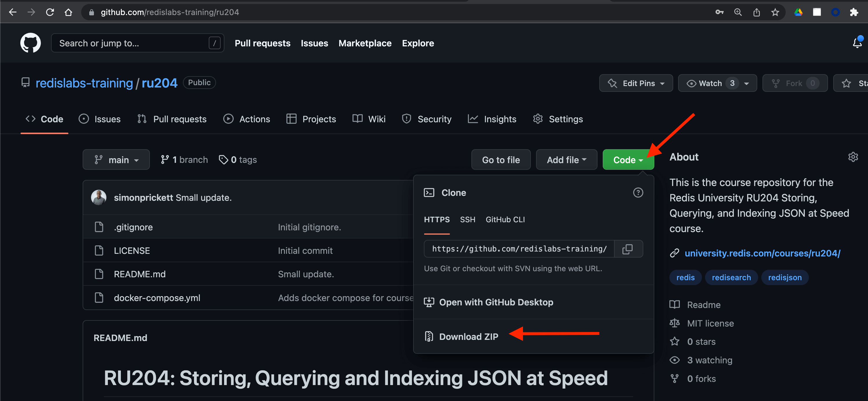Click the GitHub octocat logo
The height and width of the screenshot is (401, 868).
click(x=30, y=43)
